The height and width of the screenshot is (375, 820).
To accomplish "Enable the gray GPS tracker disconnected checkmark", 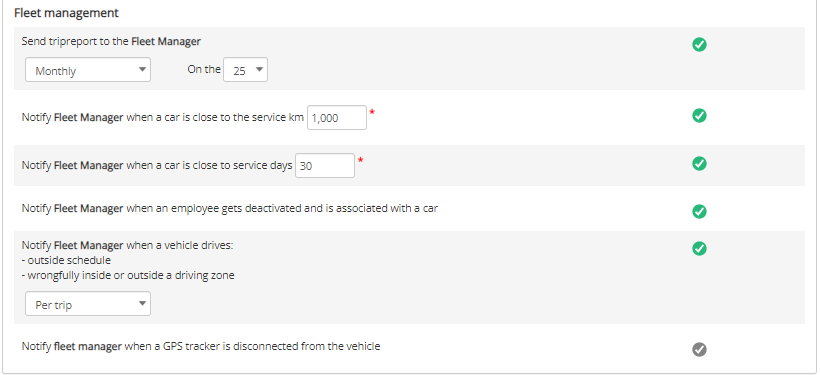I will click(699, 349).
